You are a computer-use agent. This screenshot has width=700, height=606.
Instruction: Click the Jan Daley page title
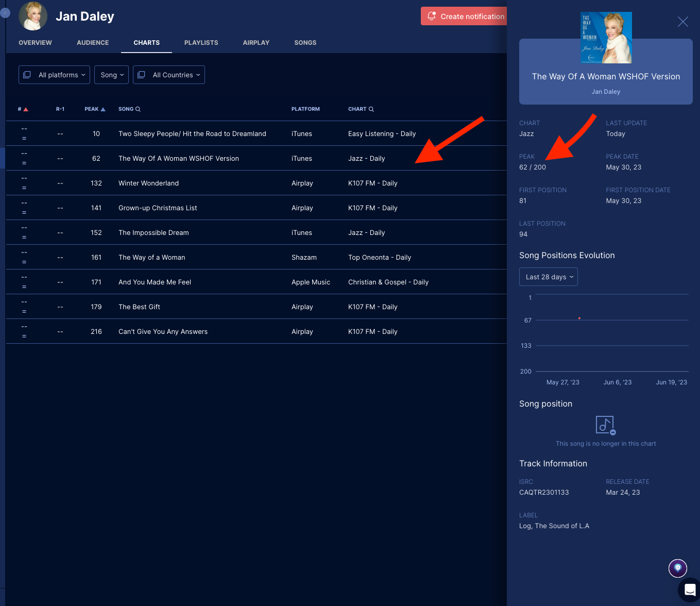pyautogui.click(x=85, y=16)
